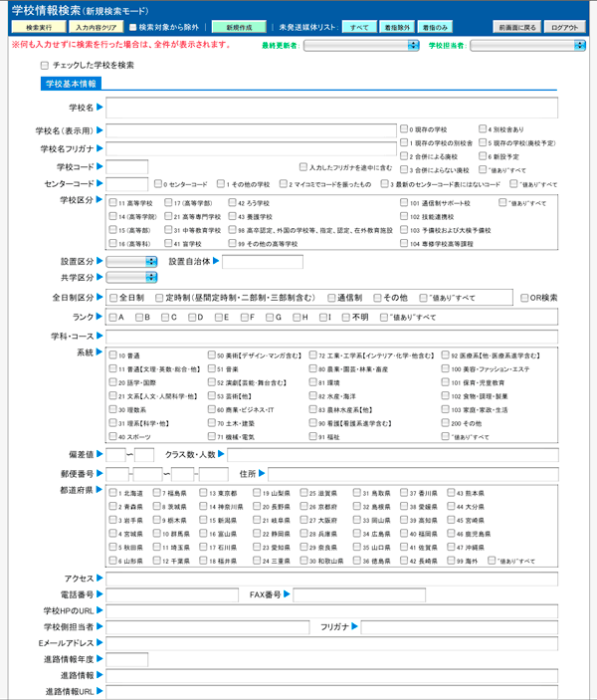Image resolution: width=597 pixels, height=700 pixels.
Task: Check the 200 その他 checkbox
Action: (x=446, y=423)
